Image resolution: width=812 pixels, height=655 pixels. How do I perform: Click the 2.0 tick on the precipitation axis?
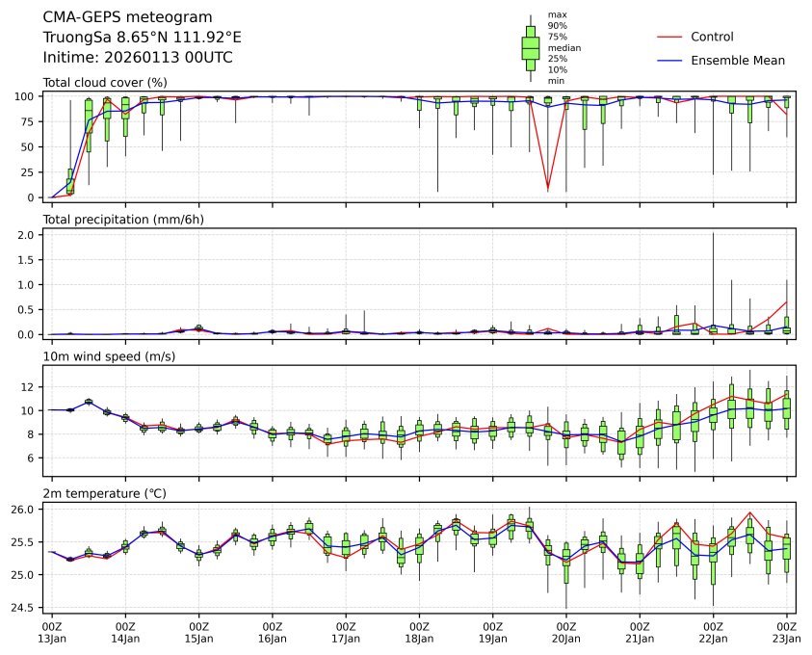(x=26, y=235)
